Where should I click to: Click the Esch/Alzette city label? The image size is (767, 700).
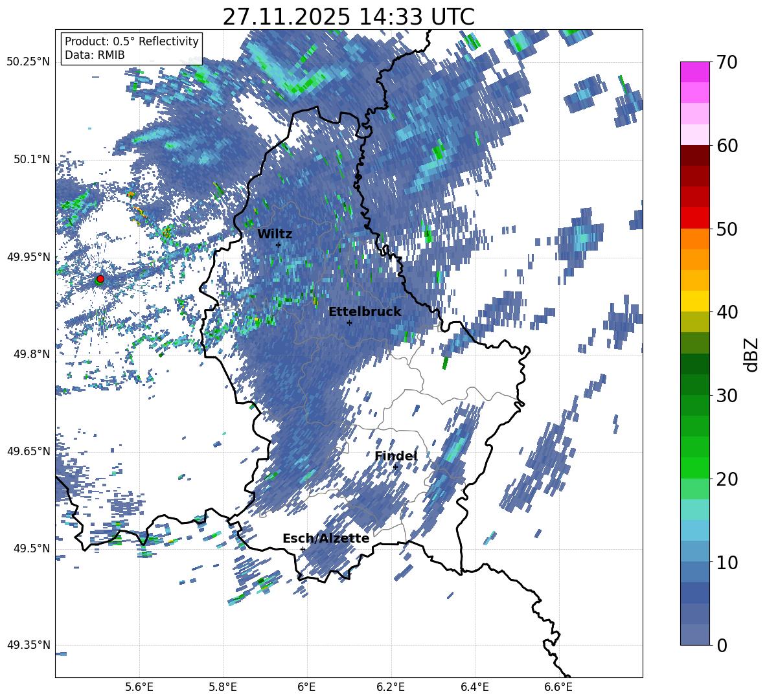[x=326, y=538]
